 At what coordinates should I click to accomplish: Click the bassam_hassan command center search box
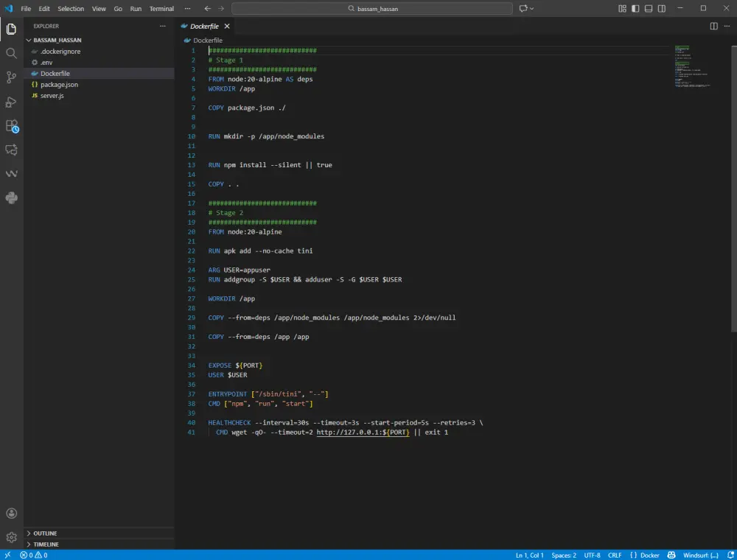coord(371,9)
